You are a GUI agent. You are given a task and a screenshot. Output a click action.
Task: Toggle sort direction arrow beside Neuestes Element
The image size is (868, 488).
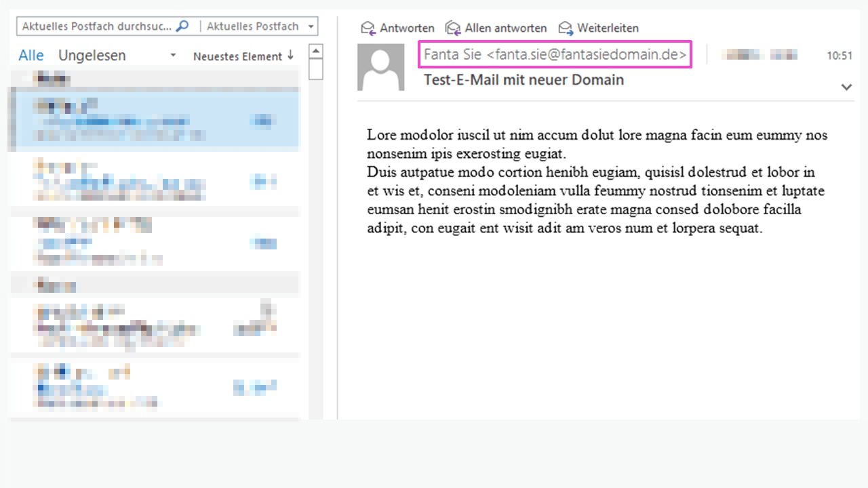[x=291, y=56]
